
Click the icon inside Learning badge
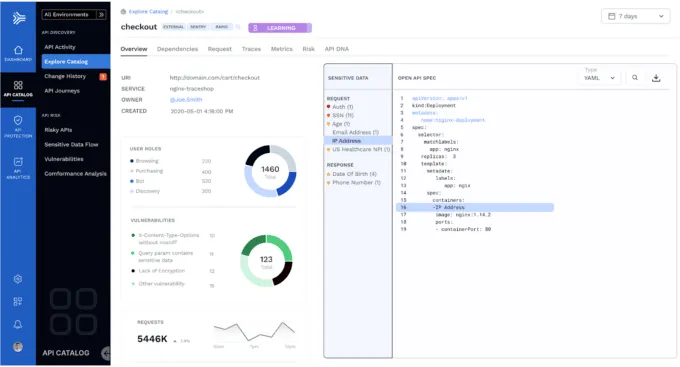tap(255, 28)
